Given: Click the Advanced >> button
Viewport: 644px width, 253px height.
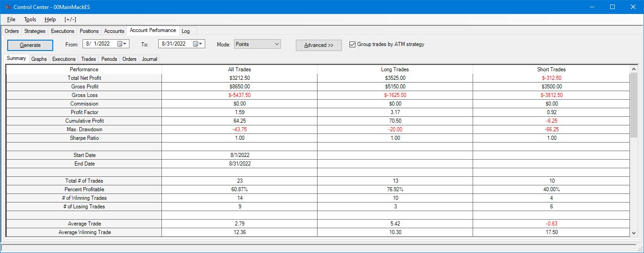Looking at the screenshot, I should (x=319, y=45).
